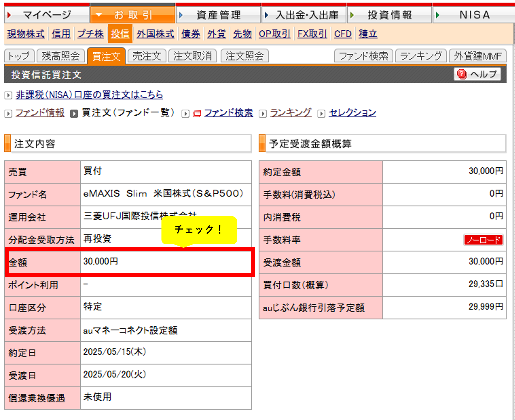Click the green arrow beside NISA
Image resolution: width=515 pixels, height=420 pixels.
437,15
